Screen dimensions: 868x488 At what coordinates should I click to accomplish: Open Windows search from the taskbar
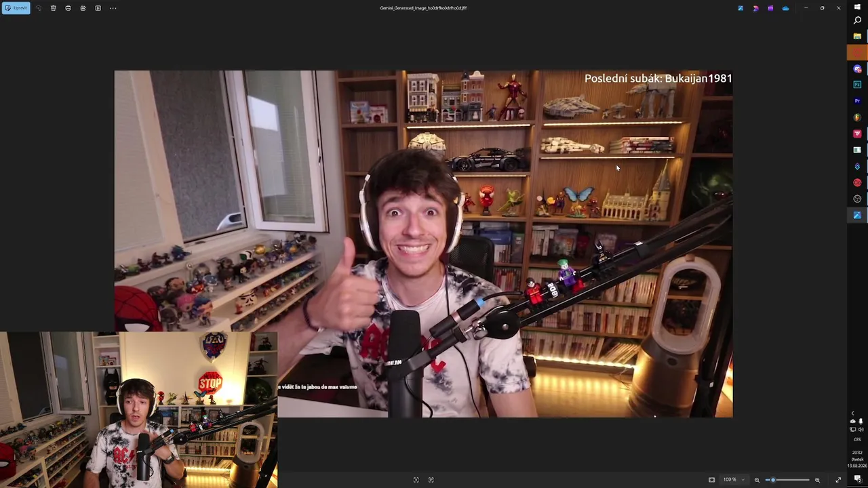coord(857,20)
